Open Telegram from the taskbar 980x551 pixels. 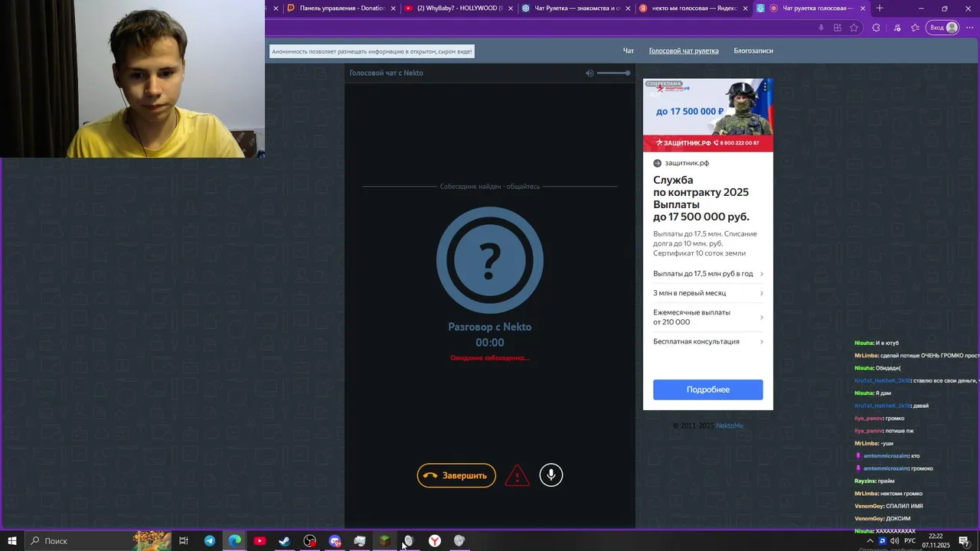(209, 541)
